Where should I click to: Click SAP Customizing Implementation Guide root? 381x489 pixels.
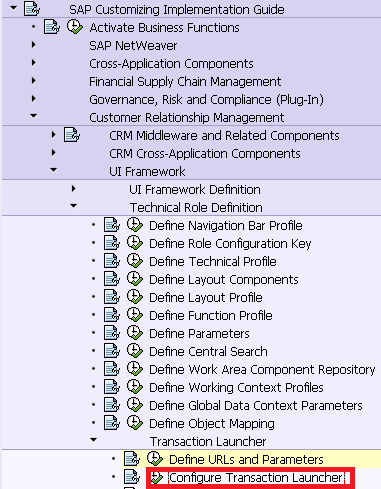tap(177, 9)
